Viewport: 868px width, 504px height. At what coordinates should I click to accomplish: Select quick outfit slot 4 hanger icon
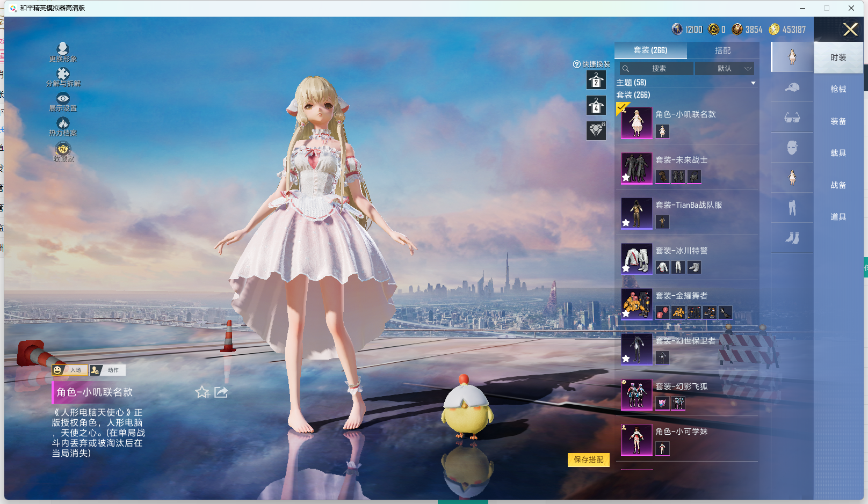[596, 106]
